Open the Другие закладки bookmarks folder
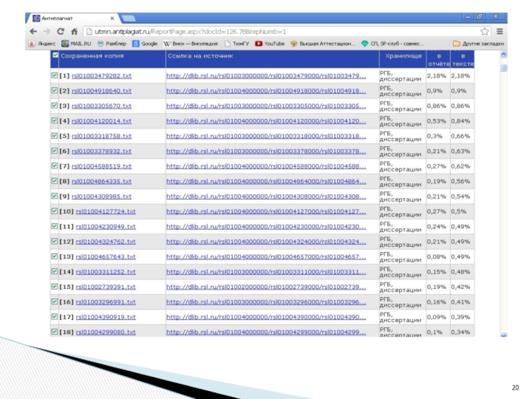This screenshot has width=532, height=399. pos(477,43)
